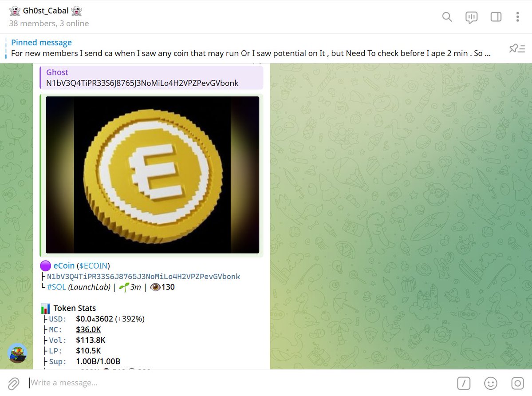Open the pinned messages list icon

click(x=517, y=48)
